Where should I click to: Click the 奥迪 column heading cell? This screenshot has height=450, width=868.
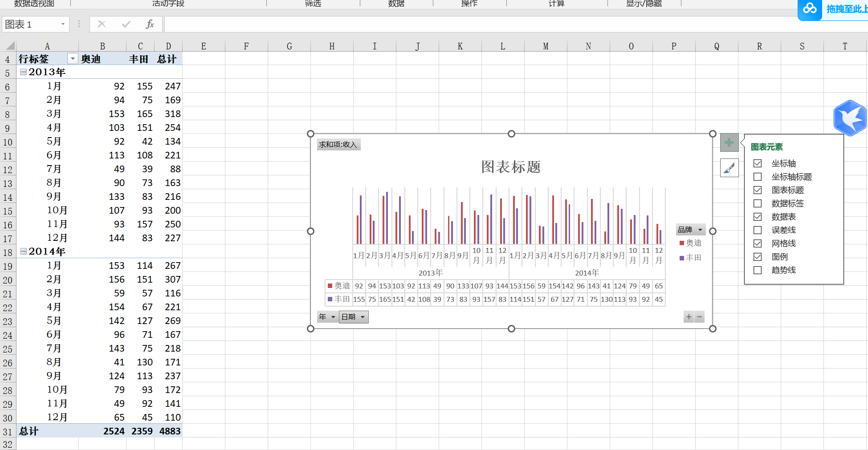point(102,59)
